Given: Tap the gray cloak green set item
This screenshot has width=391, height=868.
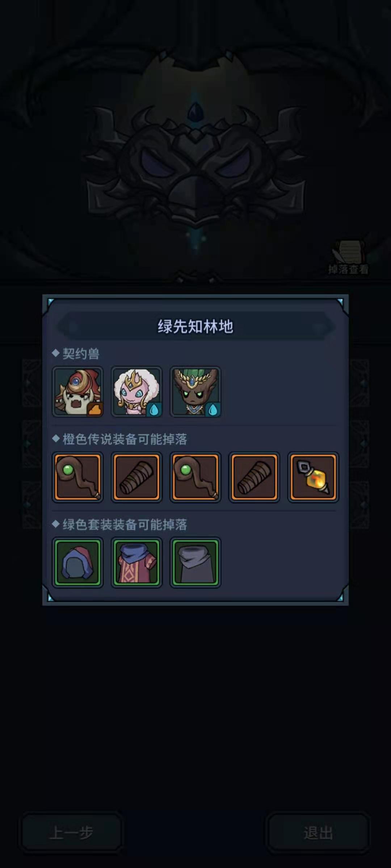Looking at the screenshot, I should [195, 562].
